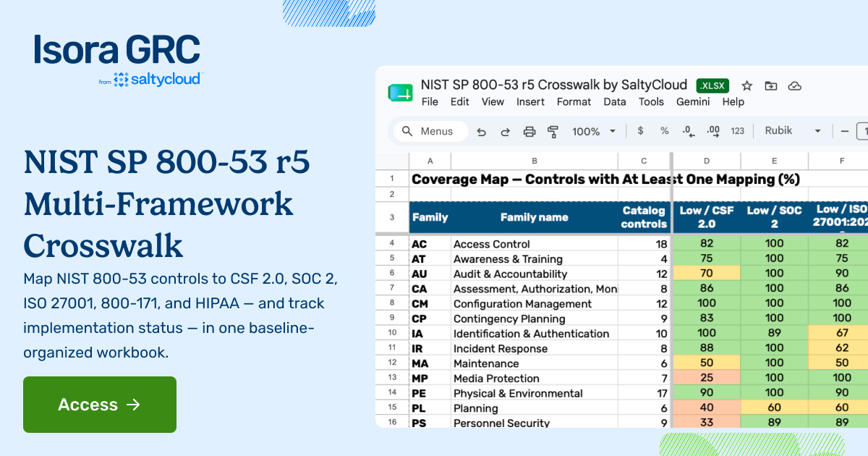
Task: Click the spreadsheet title text
Action: pyautogui.click(x=554, y=84)
